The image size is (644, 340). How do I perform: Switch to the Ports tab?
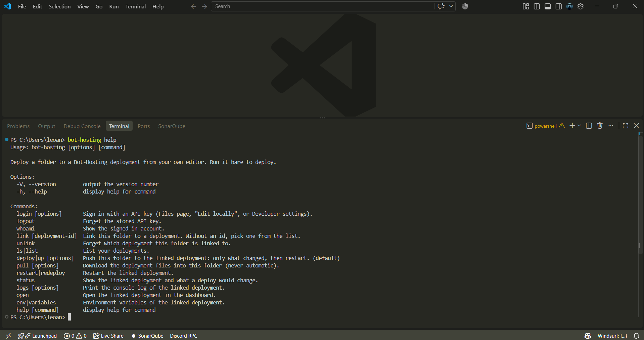coord(144,126)
